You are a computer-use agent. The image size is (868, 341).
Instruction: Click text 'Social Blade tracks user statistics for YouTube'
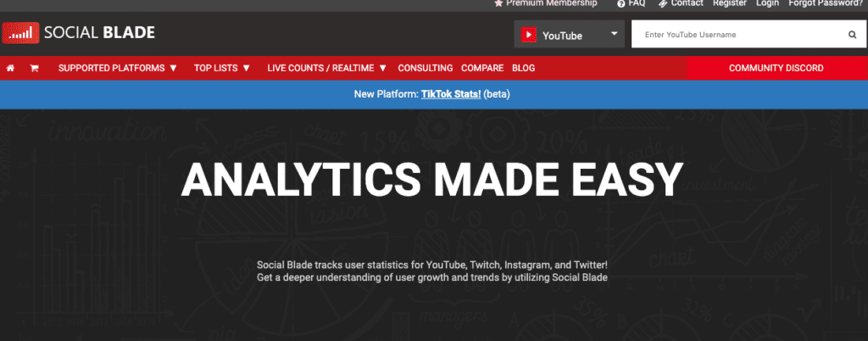363,265
